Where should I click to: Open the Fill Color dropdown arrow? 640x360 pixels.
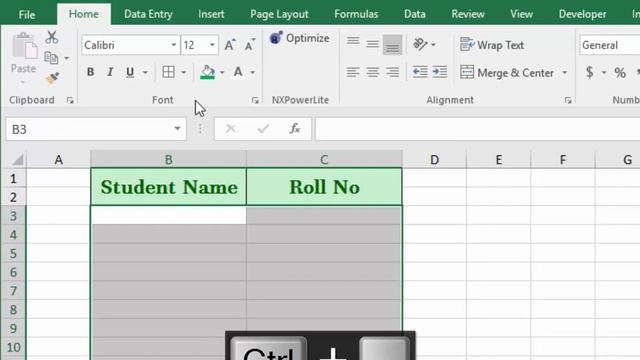[222, 73]
